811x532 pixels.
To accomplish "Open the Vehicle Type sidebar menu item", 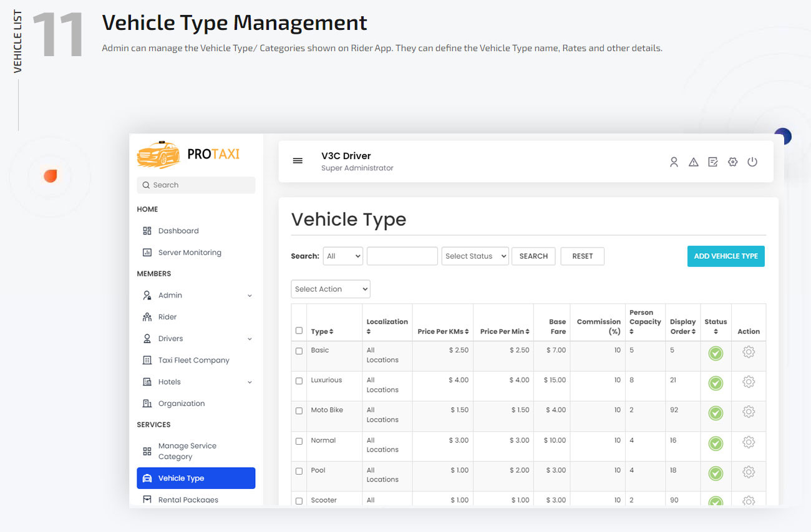I will (181, 478).
